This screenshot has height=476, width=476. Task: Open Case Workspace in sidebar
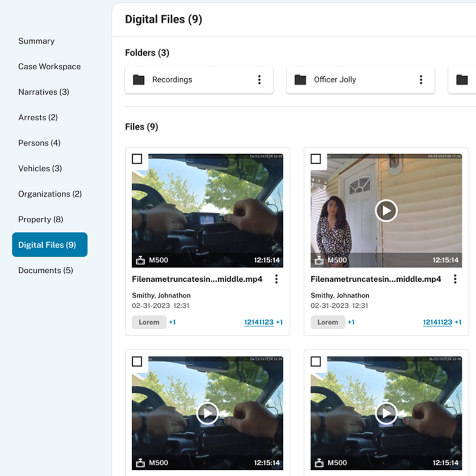pos(49,67)
